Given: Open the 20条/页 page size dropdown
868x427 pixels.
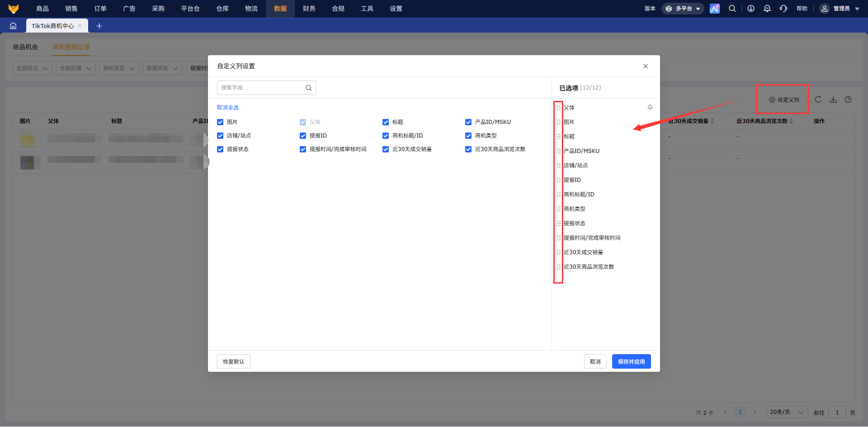Looking at the screenshot, I should pyautogui.click(x=787, y=412).
